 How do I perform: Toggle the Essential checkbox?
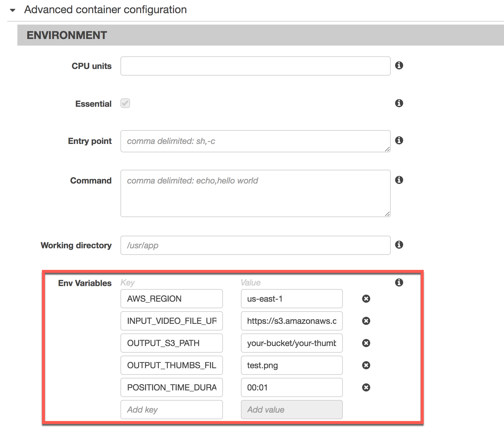[x=125, y=103]
